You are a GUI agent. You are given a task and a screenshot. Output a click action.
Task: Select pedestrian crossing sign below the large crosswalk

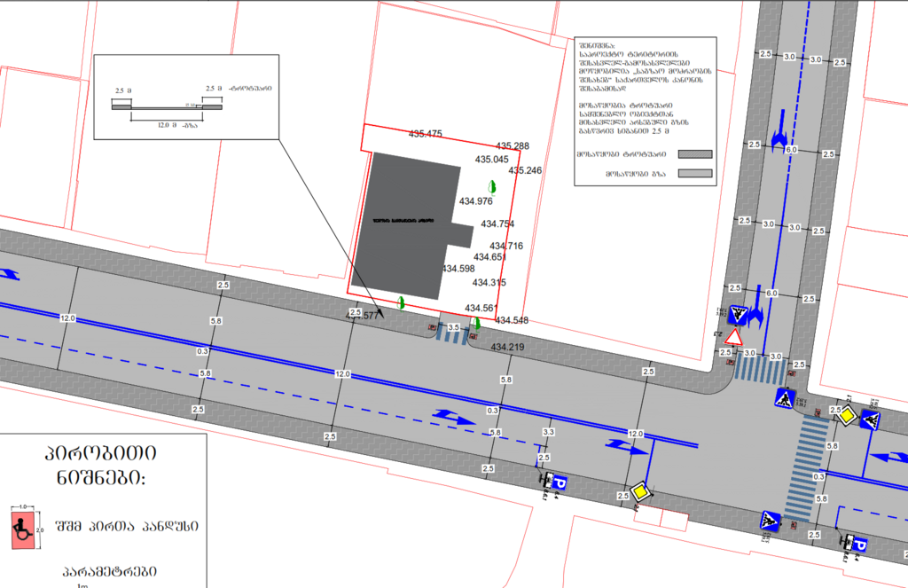(x=770, y=521)
